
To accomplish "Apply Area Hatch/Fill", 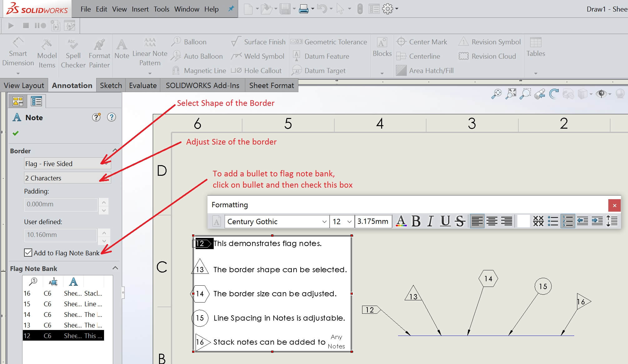I will [425, 71].
